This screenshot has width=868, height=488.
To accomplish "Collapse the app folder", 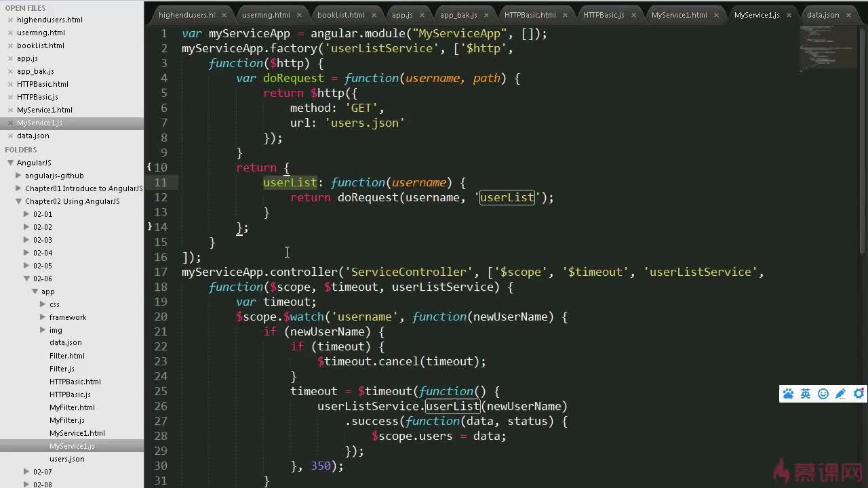I will [x=35, y=291].
